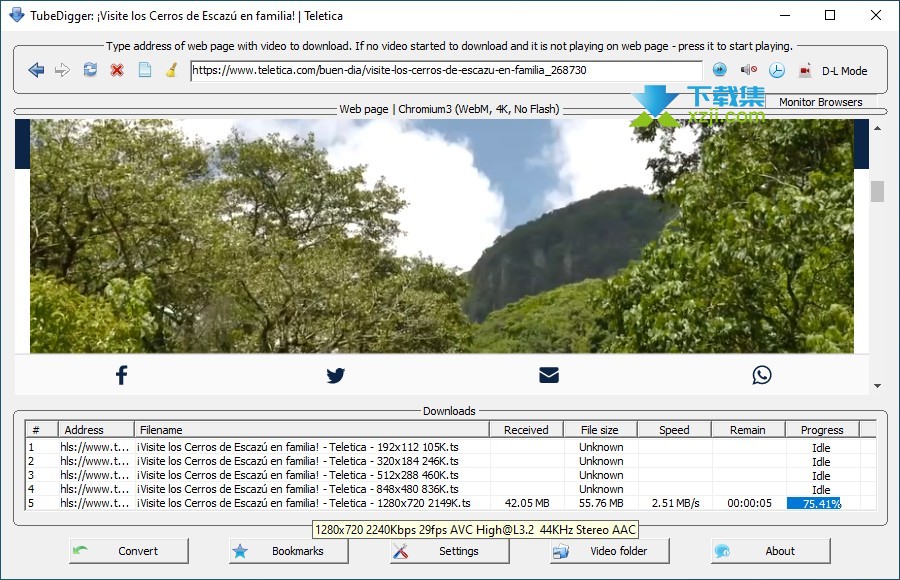Click the web page scrollbar up arrow
This screenshot has height=580, width=900.
(877, 128)
